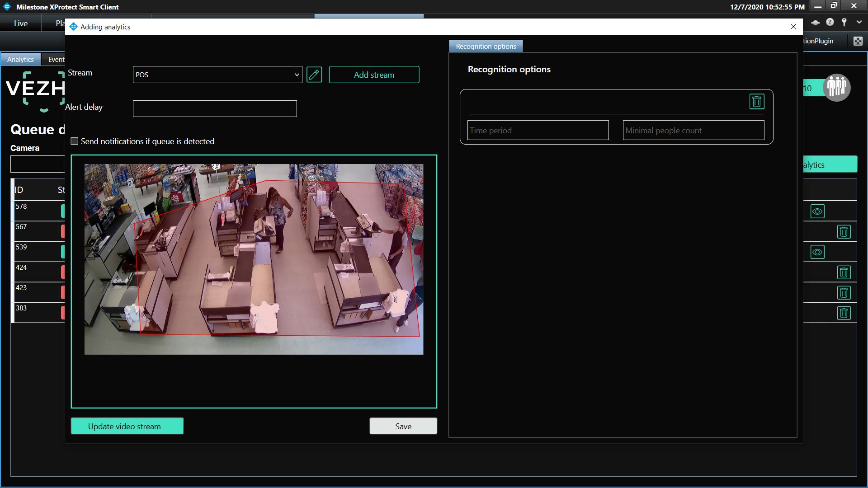Select table row with ID 578
868x488 pixels.
(x=38, y=211)
